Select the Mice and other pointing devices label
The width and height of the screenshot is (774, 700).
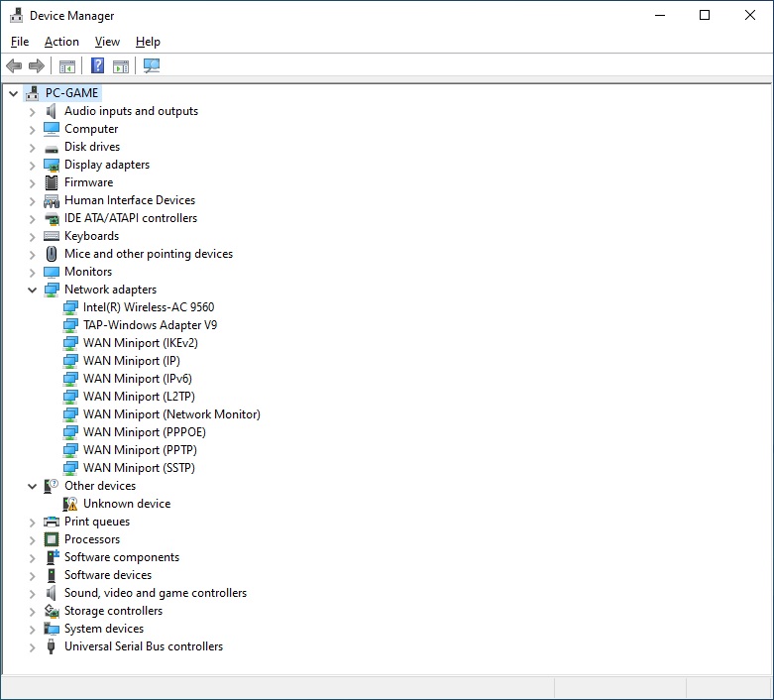point(149,254)
